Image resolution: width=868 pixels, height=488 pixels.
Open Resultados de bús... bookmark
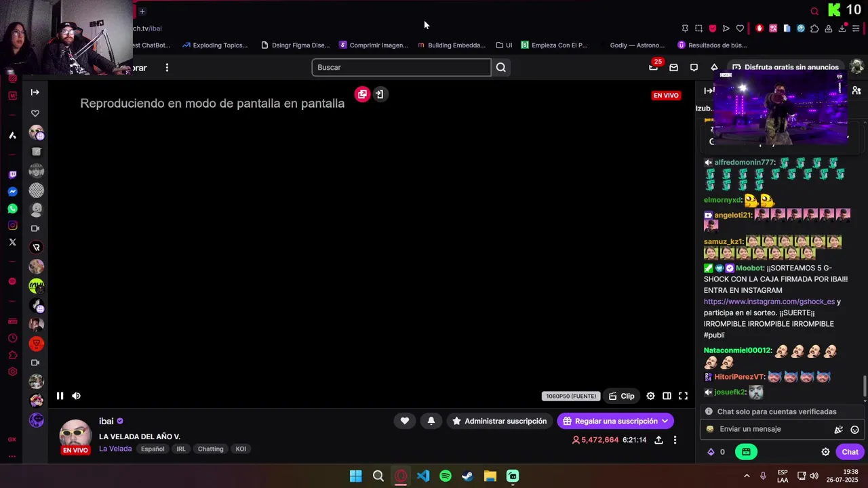(x=712, y=45)
